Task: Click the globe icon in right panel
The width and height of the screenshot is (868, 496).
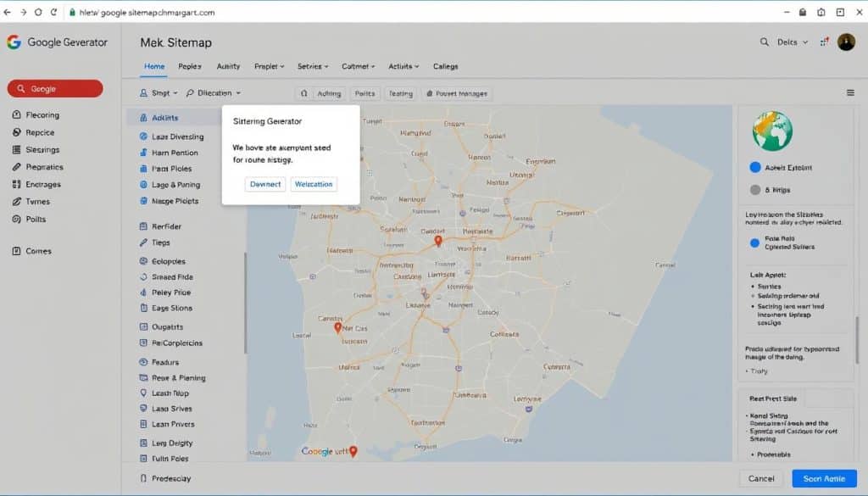Action: point(772,131)
